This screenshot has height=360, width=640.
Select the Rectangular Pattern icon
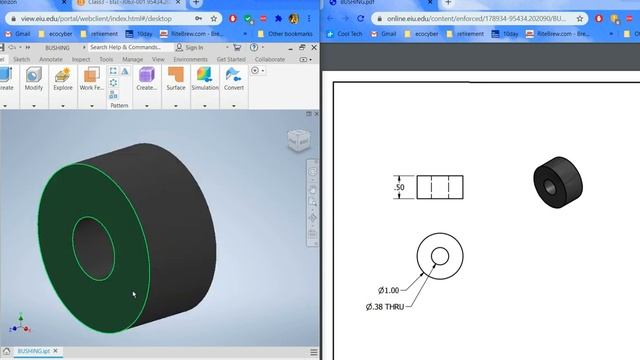click(x=113, y=71)
